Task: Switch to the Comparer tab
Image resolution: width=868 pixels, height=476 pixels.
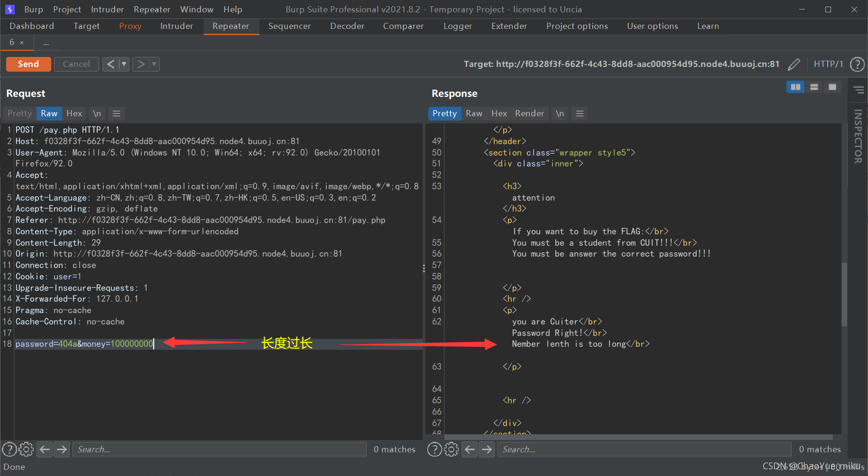Action: [403, 26]
